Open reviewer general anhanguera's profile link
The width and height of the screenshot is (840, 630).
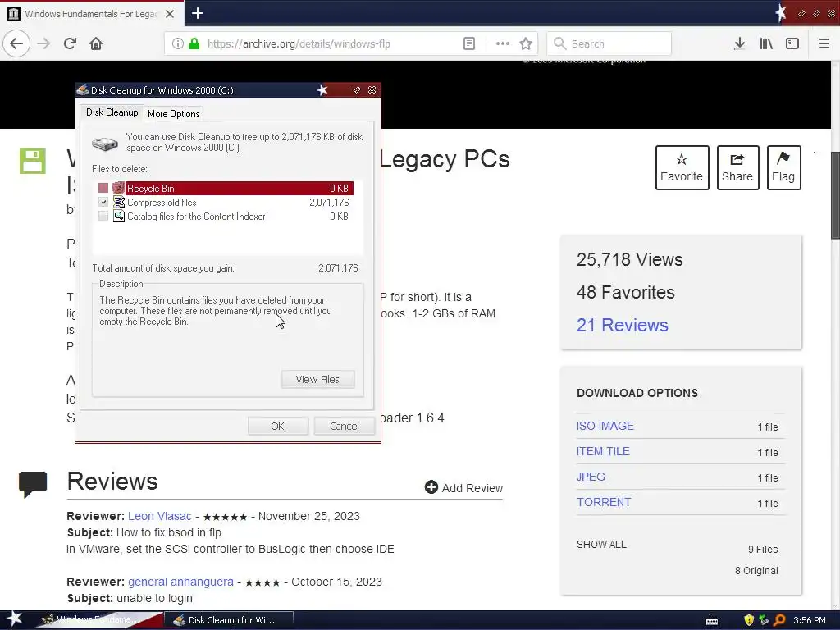click(x=180, y=582)
